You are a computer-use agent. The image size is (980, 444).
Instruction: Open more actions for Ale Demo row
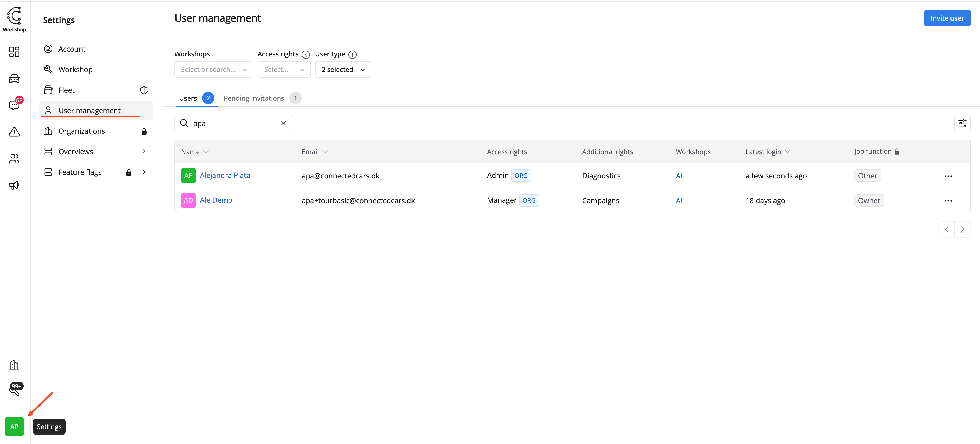click(948, 201)
